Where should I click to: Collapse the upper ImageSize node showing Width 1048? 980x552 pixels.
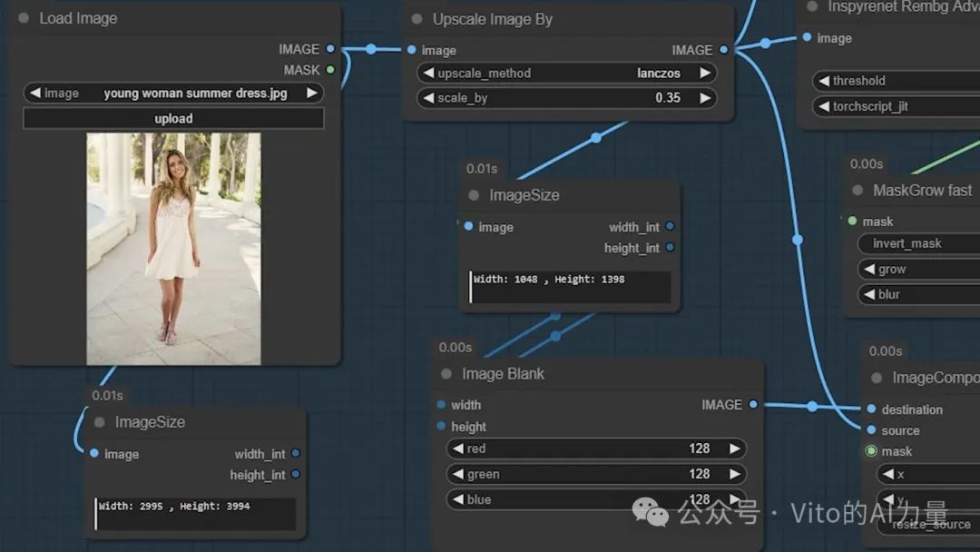[474, 196]
